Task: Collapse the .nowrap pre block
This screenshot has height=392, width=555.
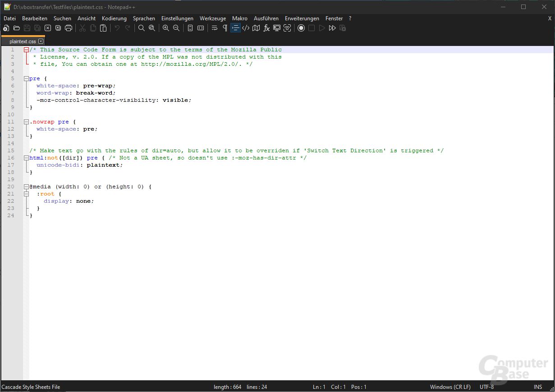Action: (26, 121)
